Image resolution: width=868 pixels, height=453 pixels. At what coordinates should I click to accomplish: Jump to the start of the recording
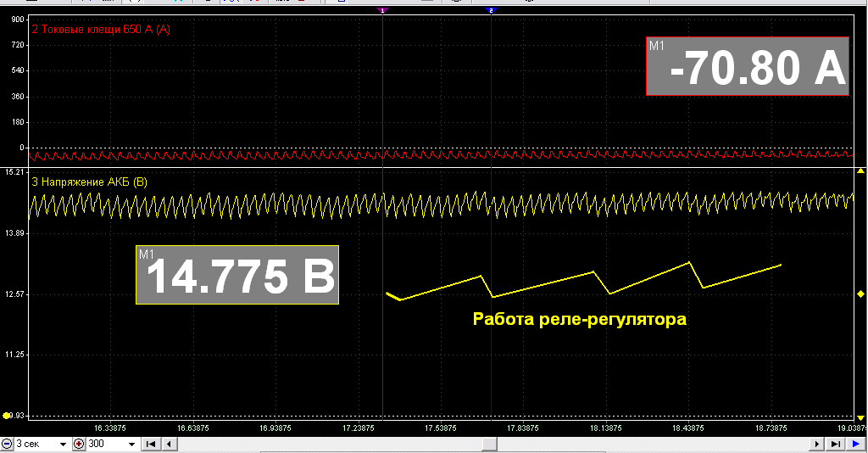pyautogui.click(x=151, y=445)
